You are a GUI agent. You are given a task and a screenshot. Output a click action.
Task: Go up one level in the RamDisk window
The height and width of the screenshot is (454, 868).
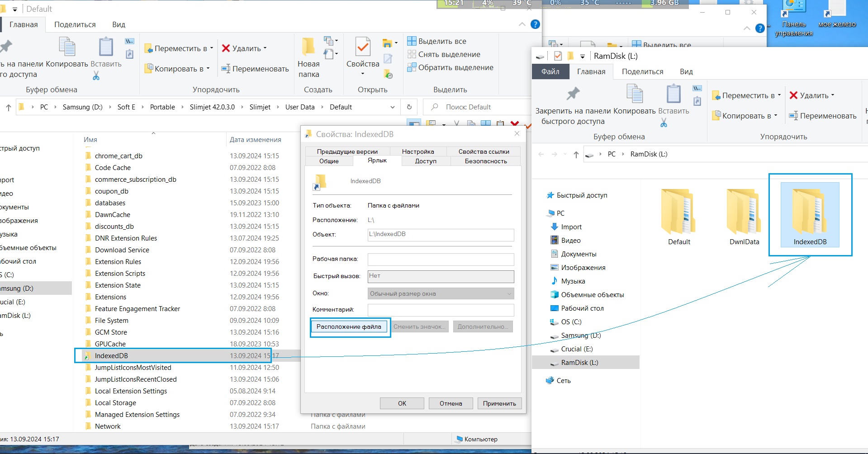click(576, 155)
